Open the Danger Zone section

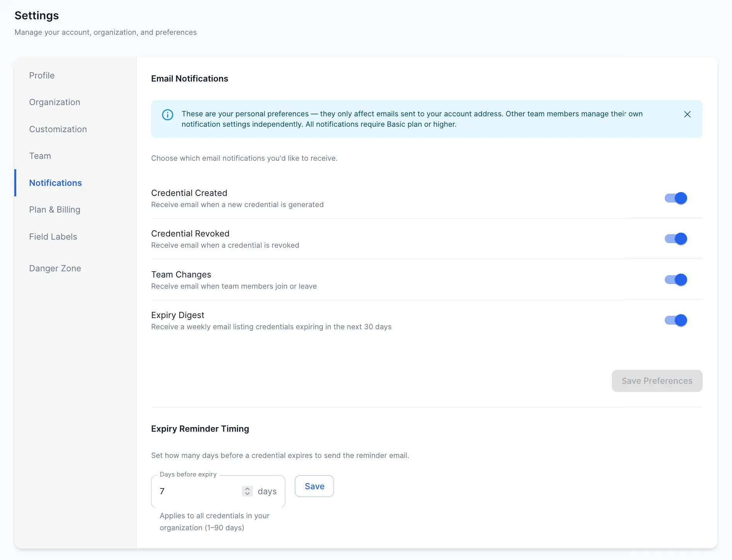[x=55, y=268]
